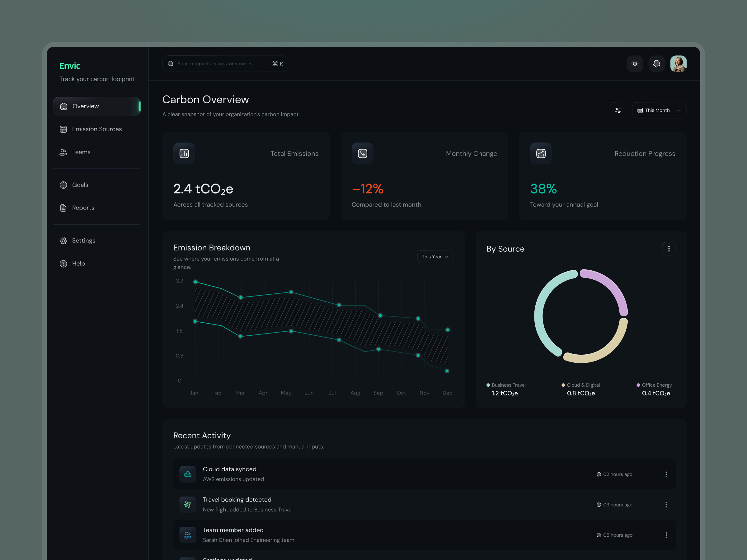Open Settings from the sidebar
Image resolution: width=747 pixels, height=560 pixels.
click(x=83, y=240)
